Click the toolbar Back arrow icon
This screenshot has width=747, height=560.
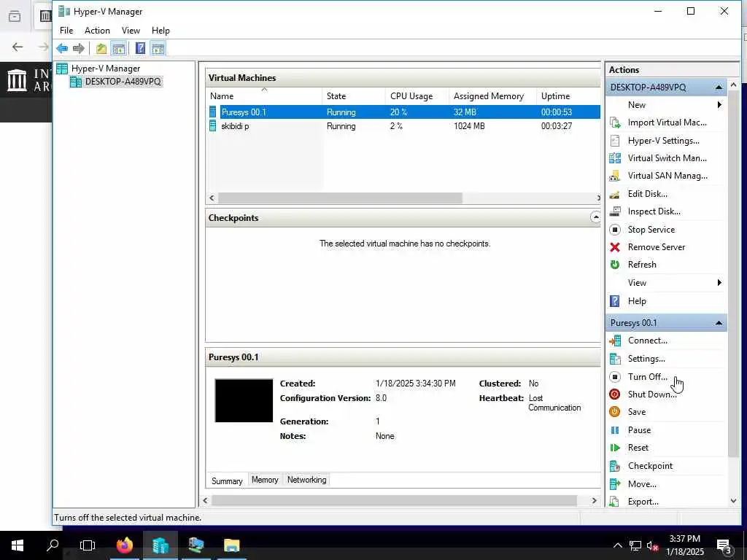(62, 48)
